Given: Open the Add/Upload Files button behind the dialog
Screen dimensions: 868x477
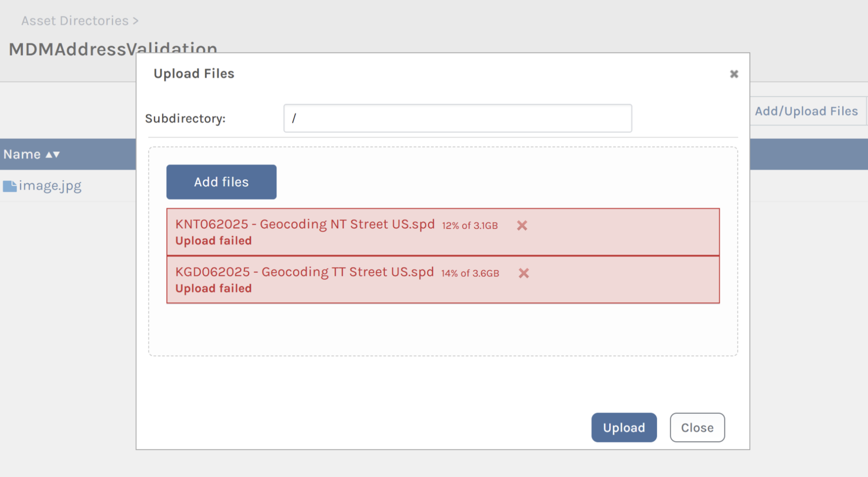Looking at the screenshot, I should 806,111.
